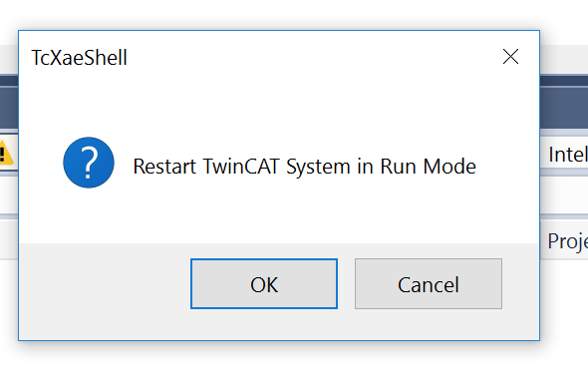Click the white space below the question icon
The width and height of the screenshot is (588, 381).
click(x=89, y=215)
